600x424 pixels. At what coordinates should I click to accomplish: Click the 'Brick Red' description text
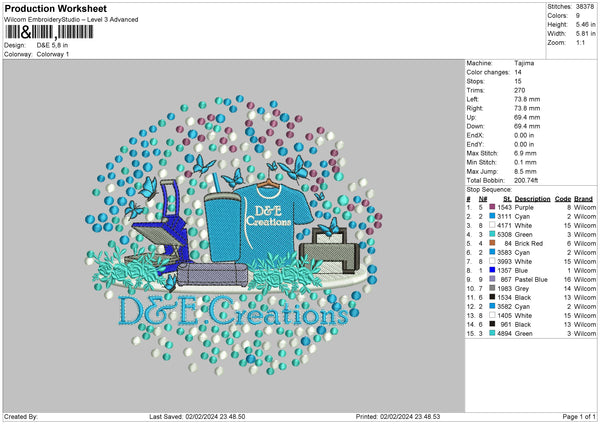528,243
